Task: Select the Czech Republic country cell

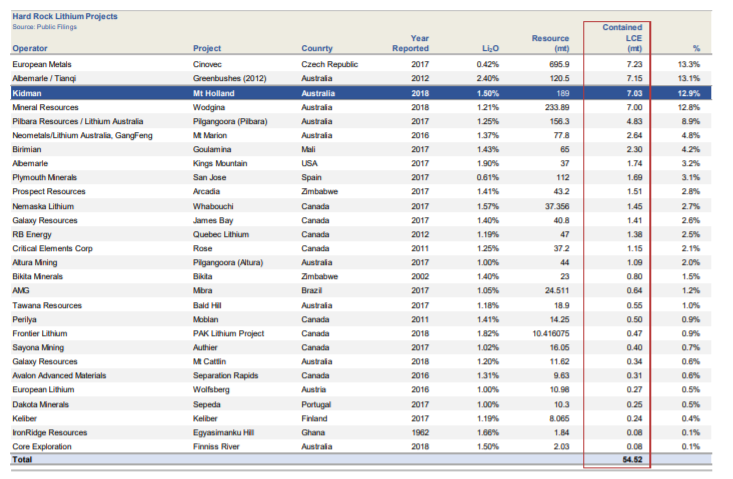Action: point(329,64)
